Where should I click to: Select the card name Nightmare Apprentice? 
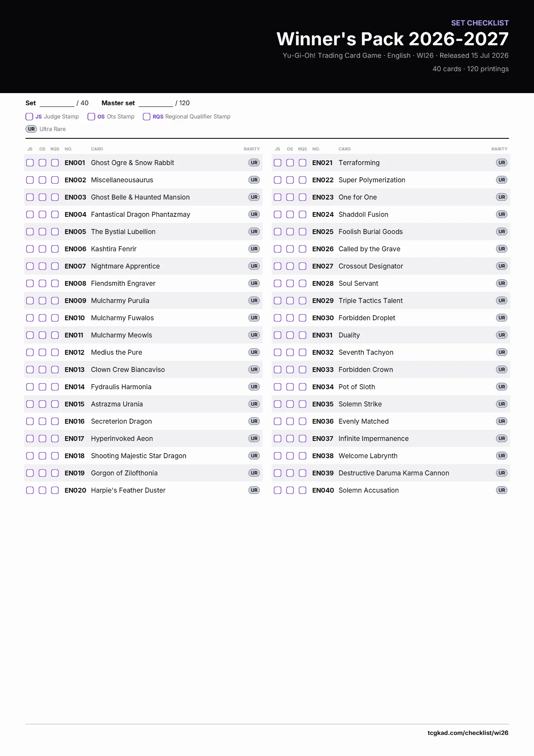[x=125, y=266]
